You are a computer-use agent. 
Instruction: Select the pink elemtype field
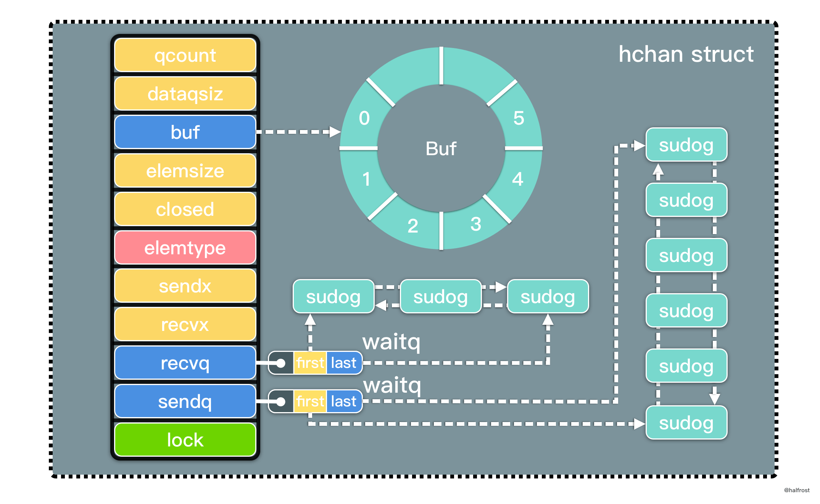pyautogui.click(x=185, y=248)
